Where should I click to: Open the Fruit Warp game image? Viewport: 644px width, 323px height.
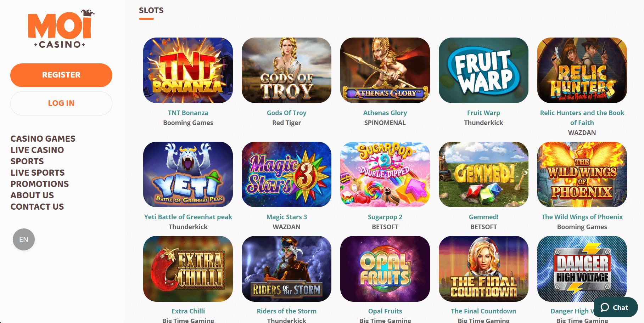point(483,70)
